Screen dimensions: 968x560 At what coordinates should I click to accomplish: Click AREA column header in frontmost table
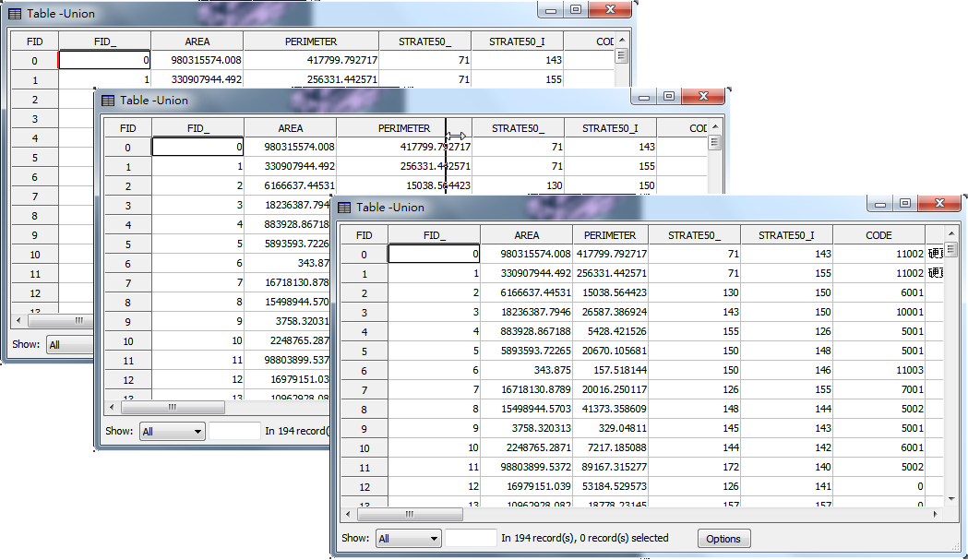click(x=526, y=235)
